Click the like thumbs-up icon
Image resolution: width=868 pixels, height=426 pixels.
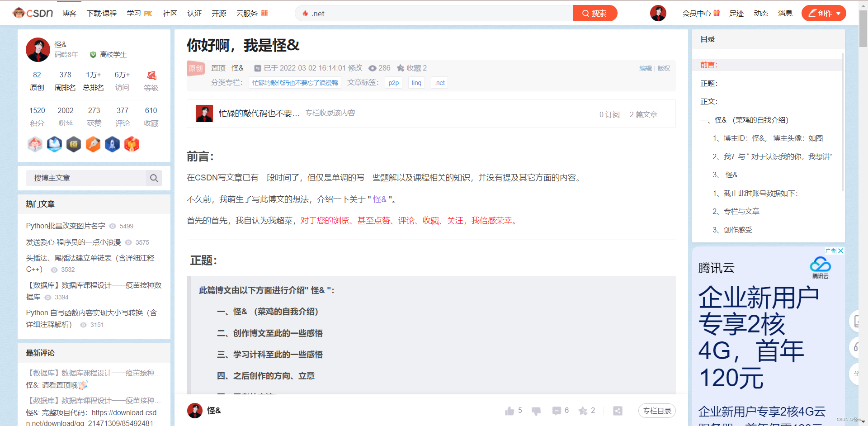[510, 411]
